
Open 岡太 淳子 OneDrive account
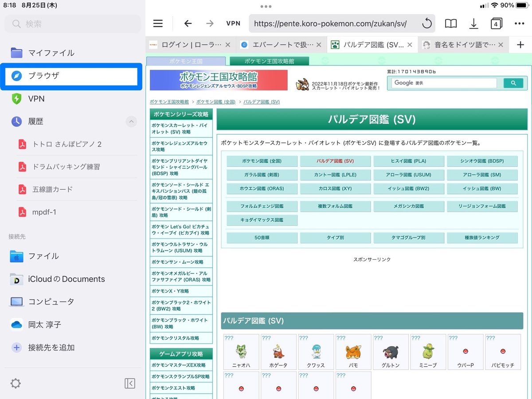tap(73, 325)
